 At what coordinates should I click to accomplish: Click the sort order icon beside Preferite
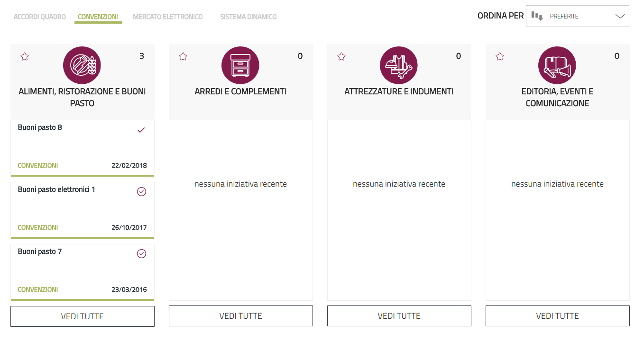tap(537, 16)
